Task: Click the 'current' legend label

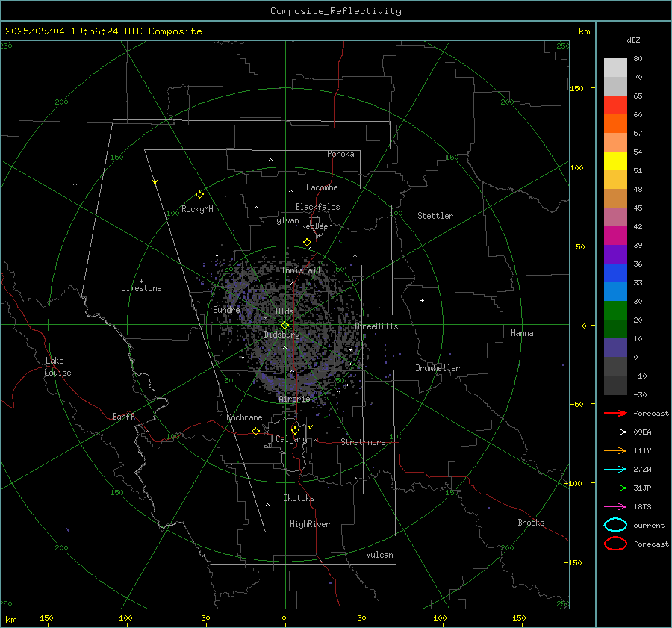Action: (x=649, y=526)
